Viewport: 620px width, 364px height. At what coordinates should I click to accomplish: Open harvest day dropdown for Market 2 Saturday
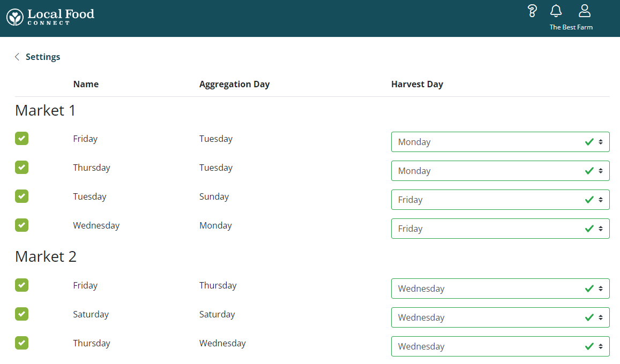tap(500, 317)
